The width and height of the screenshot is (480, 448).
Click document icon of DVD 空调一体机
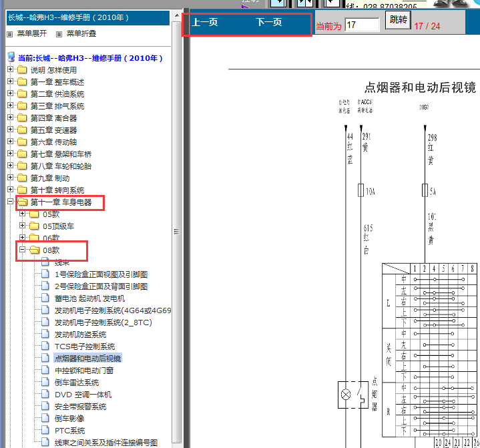[x=45, y=394]
